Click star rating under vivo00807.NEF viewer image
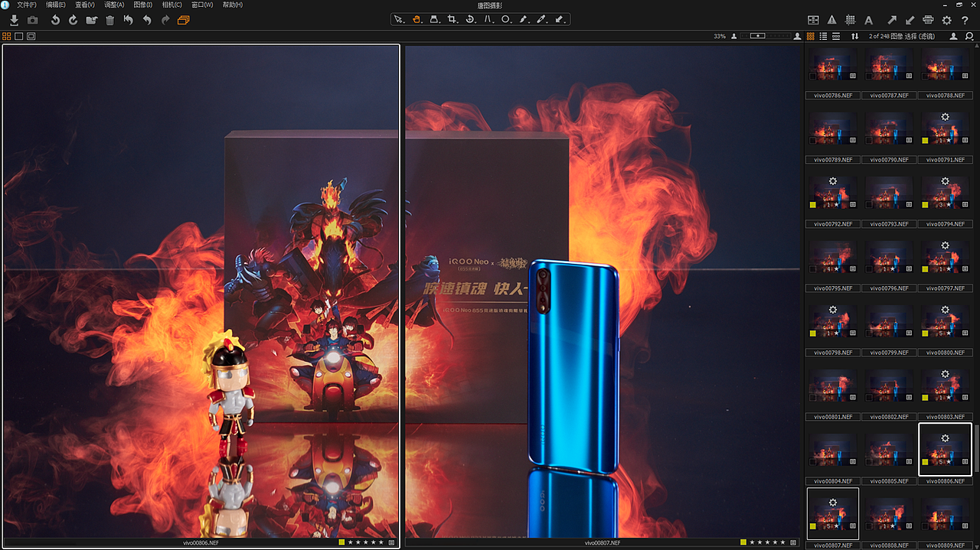This screenshot has height=550, width=980. [x=766, y=542]
